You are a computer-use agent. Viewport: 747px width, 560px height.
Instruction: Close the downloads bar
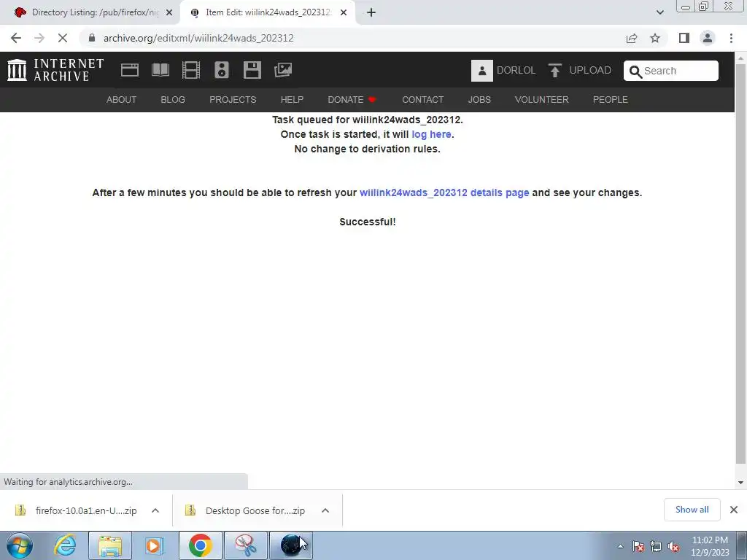point(734,510)
